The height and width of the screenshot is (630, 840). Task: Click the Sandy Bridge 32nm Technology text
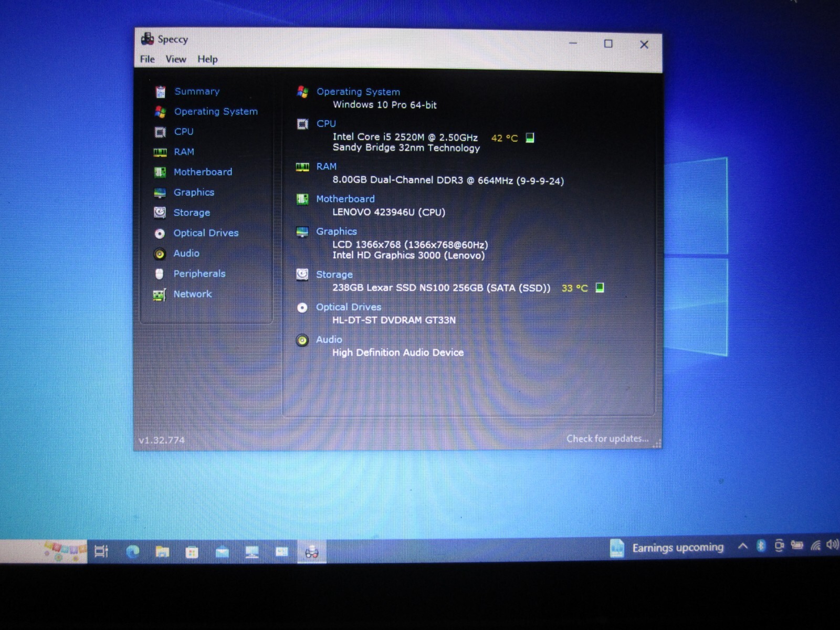406,148
